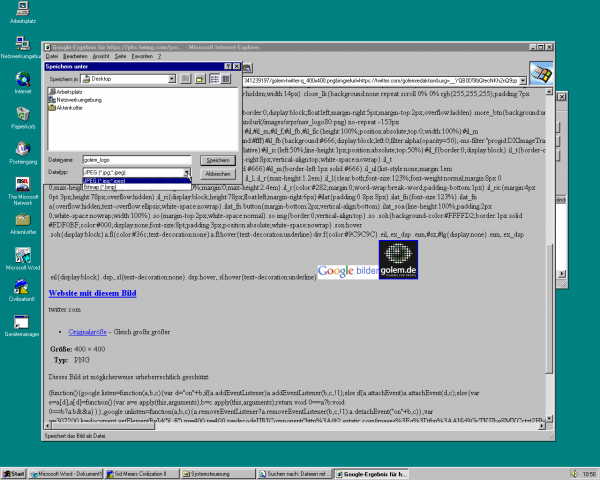Image resolution: width=600 pixels, height=480 pixels.
Task: Click the help question mark in Speichern unter
Action: click(228, 66)
